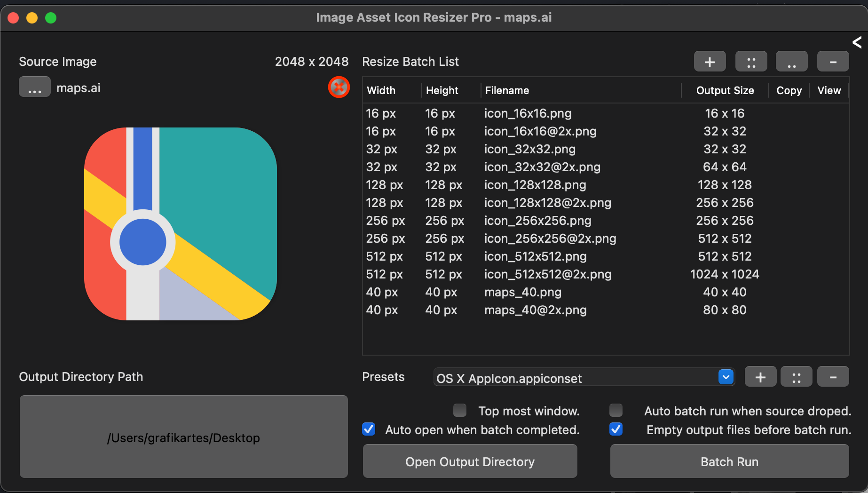868x493 pixels.
Task: Click the maps.ai source file name
Action: pos(79,88)
